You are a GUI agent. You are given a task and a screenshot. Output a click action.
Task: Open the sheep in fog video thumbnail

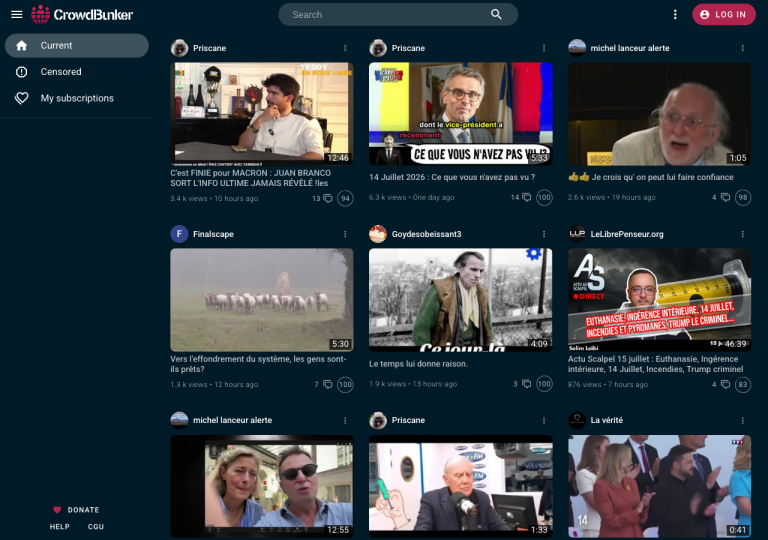point(262,299)
